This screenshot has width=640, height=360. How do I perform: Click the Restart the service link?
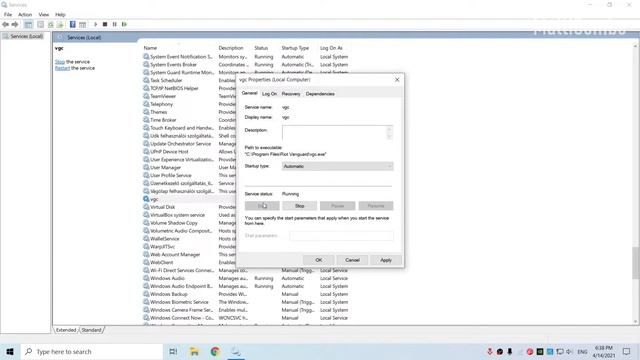pos(62,68)
